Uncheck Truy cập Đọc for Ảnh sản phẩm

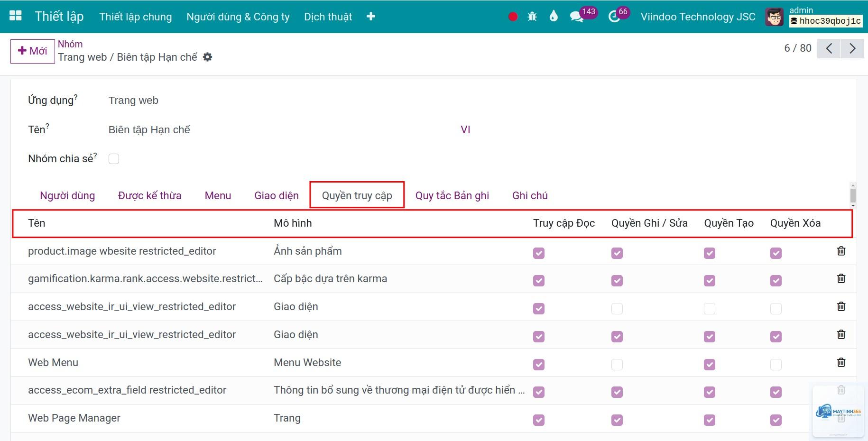[x=539, y=253]
